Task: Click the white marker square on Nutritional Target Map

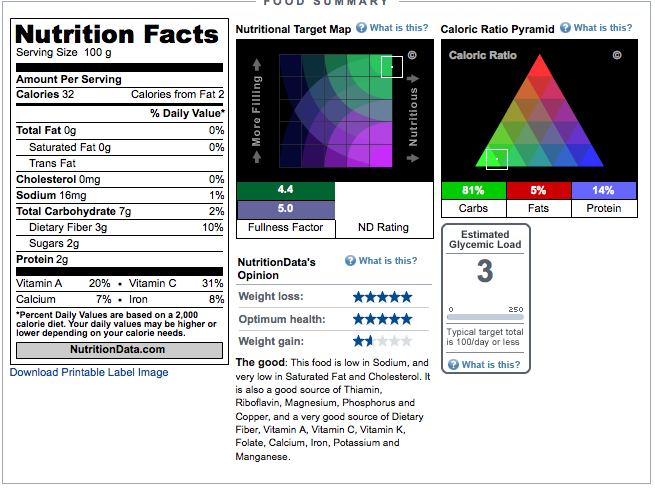Action: click(392, 67)
